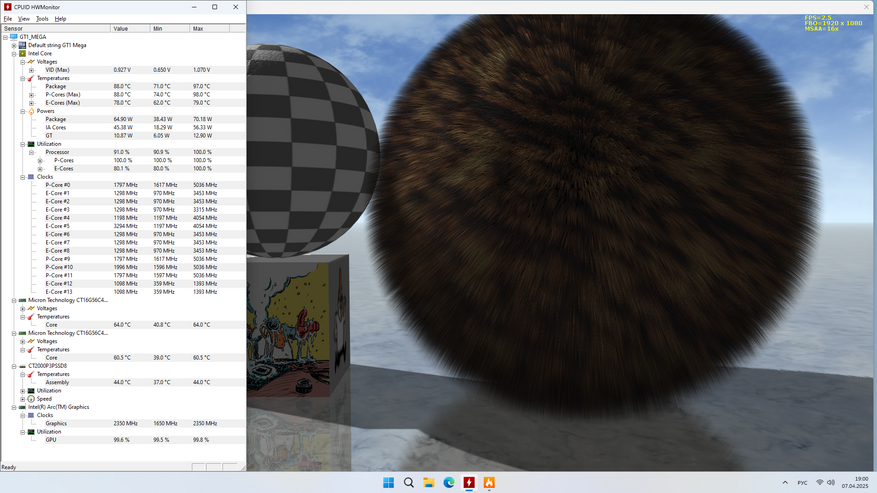Select the P-Core #10 clock row
Viewport: 877px width, 493px height.
click(x=123, y=267)
